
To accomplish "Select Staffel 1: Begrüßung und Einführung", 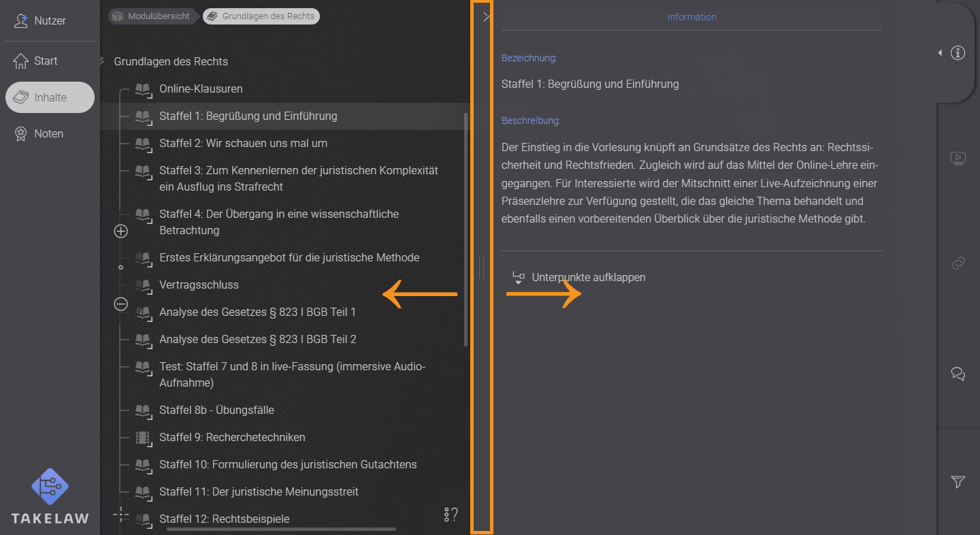I will (248, 116).
